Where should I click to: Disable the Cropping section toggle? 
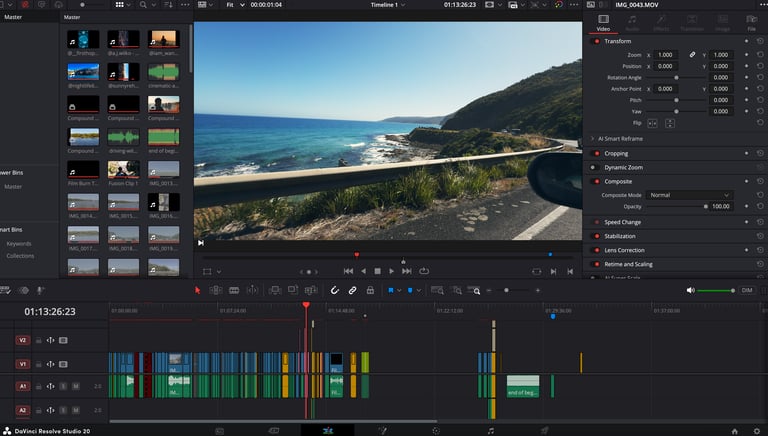click(x=597, y=154)
